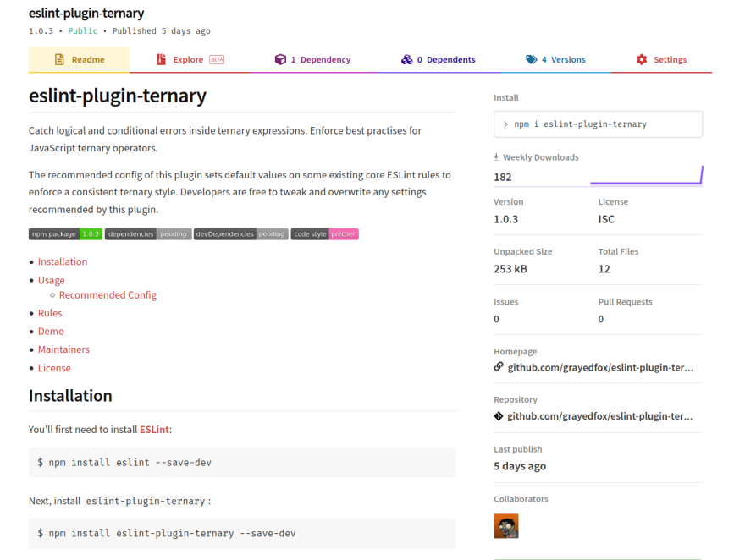The image size is (745, 560).
Task: Click the devDependencies pending badge
Action: pyautogui.click(x=241, y=234)
